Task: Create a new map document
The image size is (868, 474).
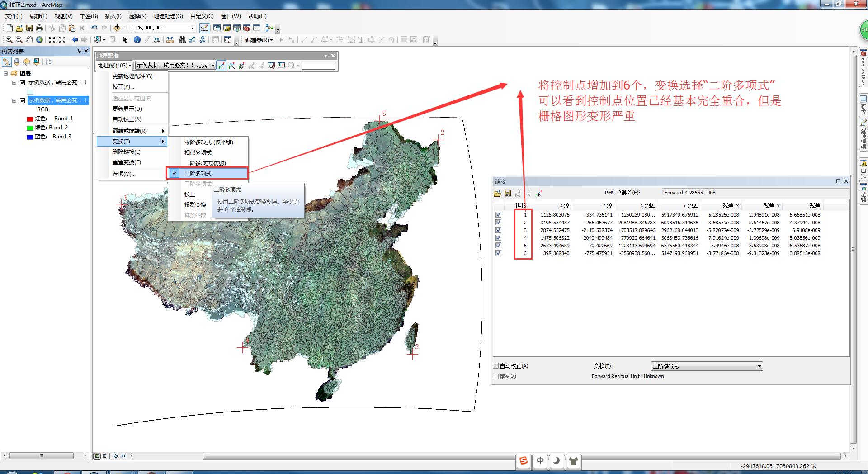Action: click(x=9, y=28)
